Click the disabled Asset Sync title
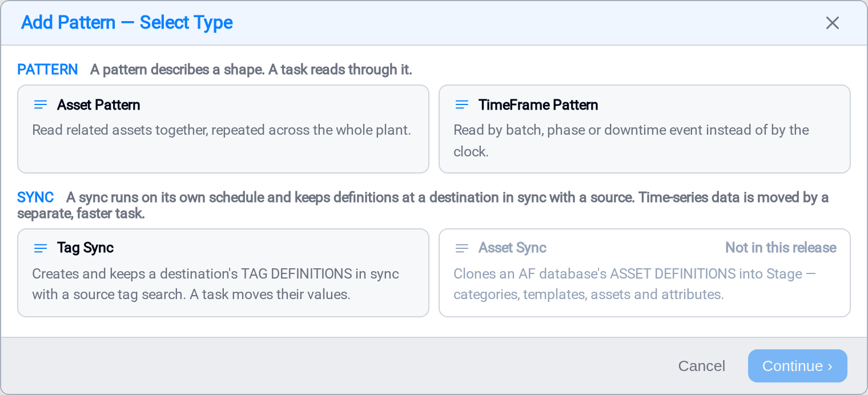Viewport: 868px width, 395px height. (513, 248)
